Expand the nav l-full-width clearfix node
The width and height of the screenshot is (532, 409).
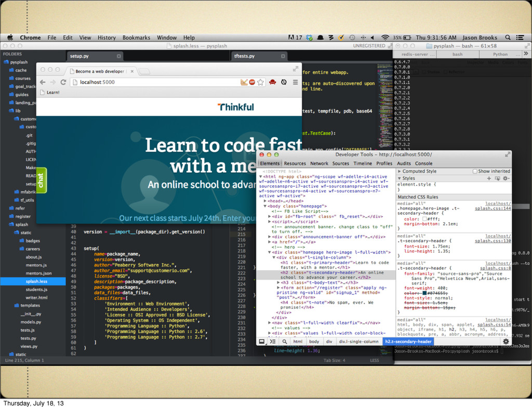270,323
